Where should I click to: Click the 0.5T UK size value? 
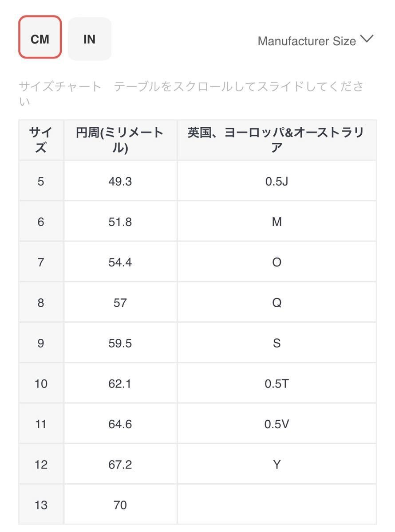coord(276,383)
